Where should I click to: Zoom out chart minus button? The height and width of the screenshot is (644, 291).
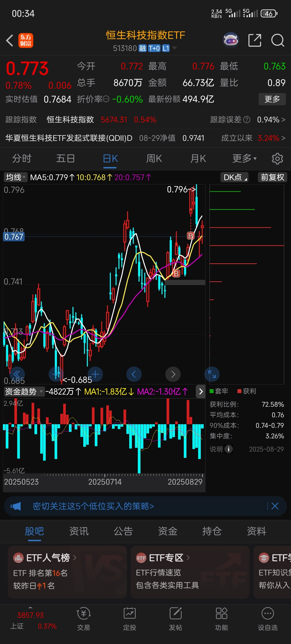click(x=56, y=374)
